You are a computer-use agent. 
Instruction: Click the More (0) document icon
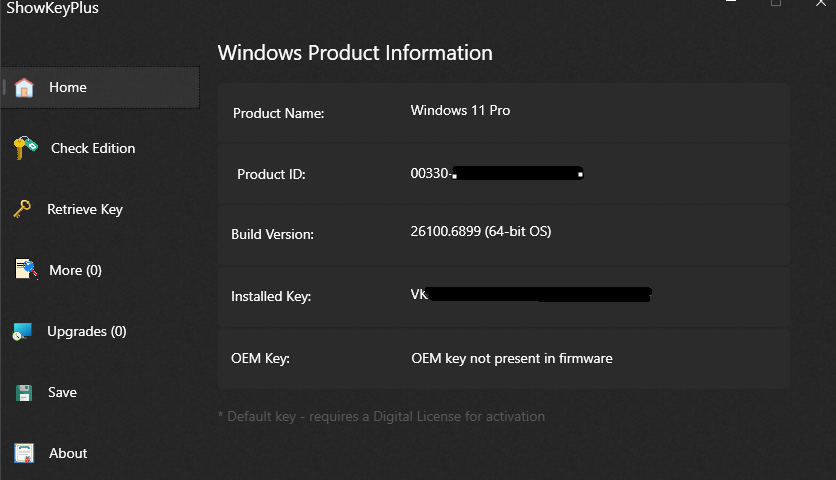(26, 270)
